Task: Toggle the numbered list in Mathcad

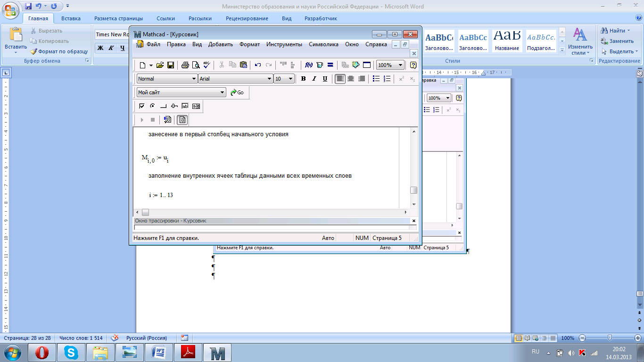Action: (x=387, y=79)
